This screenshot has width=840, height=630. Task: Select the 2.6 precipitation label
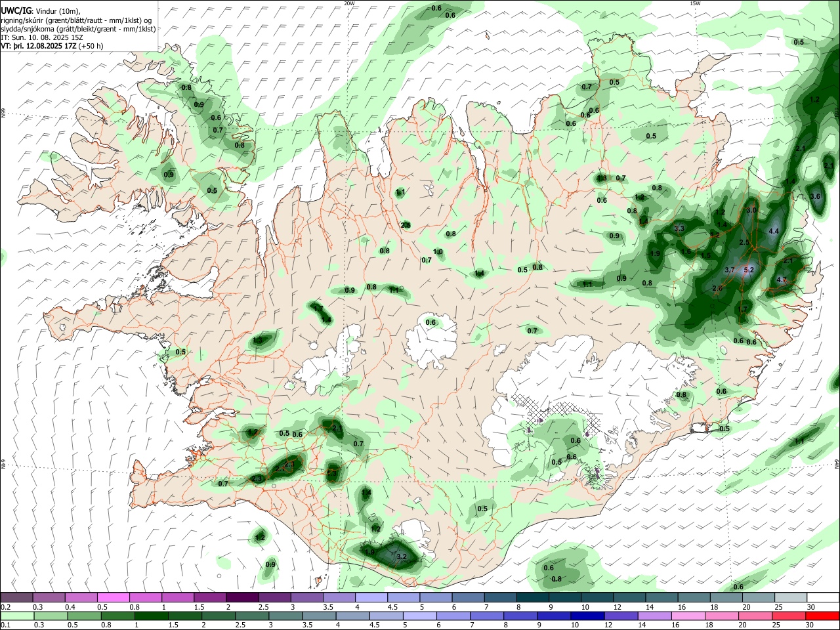(x=717, y=288)
